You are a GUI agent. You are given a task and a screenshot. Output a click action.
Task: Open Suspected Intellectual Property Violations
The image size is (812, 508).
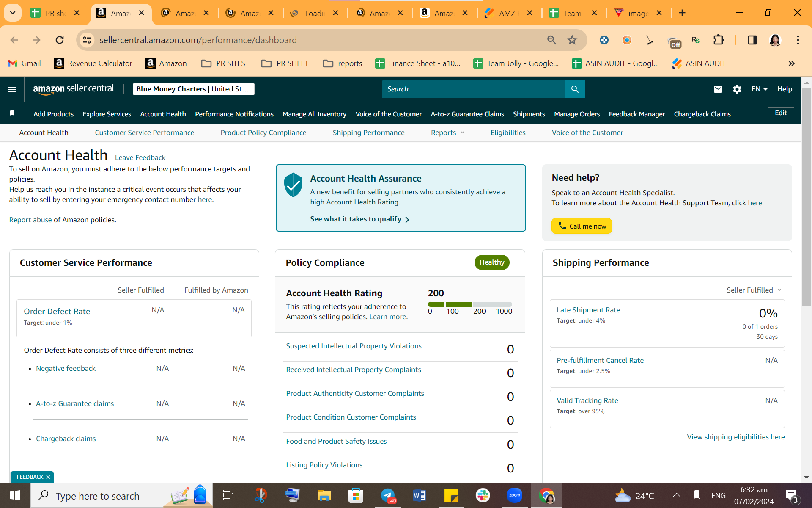click(354, 346)
